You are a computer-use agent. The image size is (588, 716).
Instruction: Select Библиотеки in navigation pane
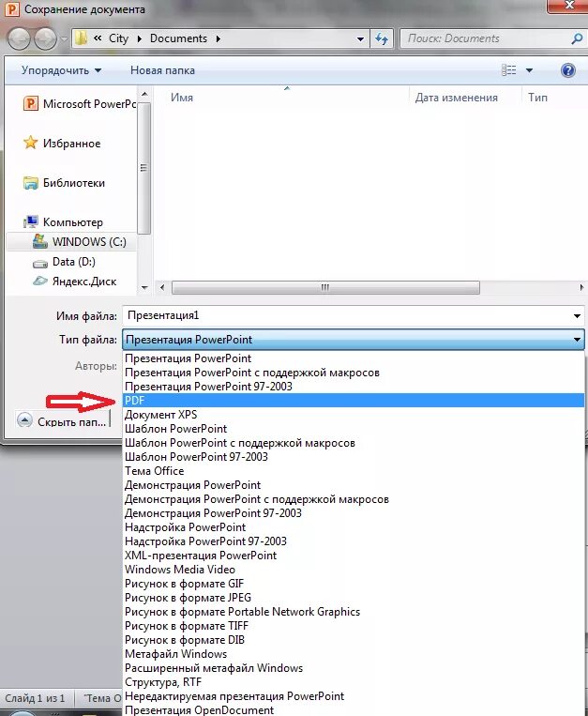tap(64, 183)
